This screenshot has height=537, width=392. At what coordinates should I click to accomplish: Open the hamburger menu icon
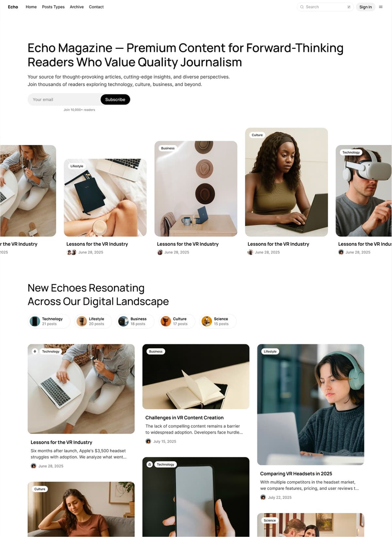click(x=381, y=7)
